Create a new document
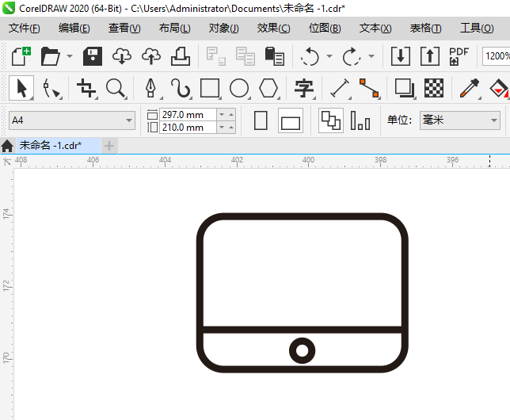Viewport: 510px width, 420px height. 21,56
